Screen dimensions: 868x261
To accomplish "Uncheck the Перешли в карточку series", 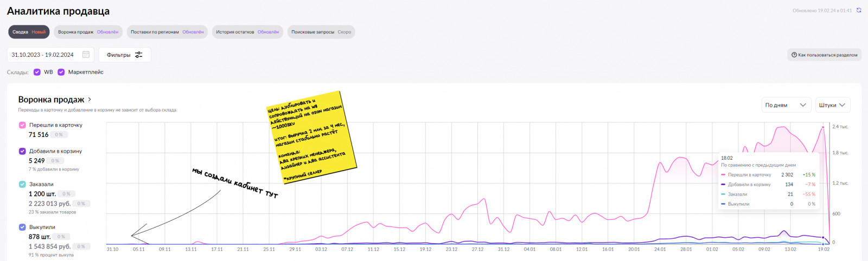I will [x=22, y=125].
